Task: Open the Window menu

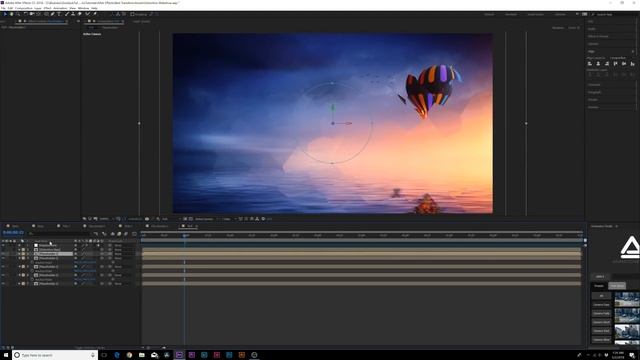Action: click(x=83, y=8)
